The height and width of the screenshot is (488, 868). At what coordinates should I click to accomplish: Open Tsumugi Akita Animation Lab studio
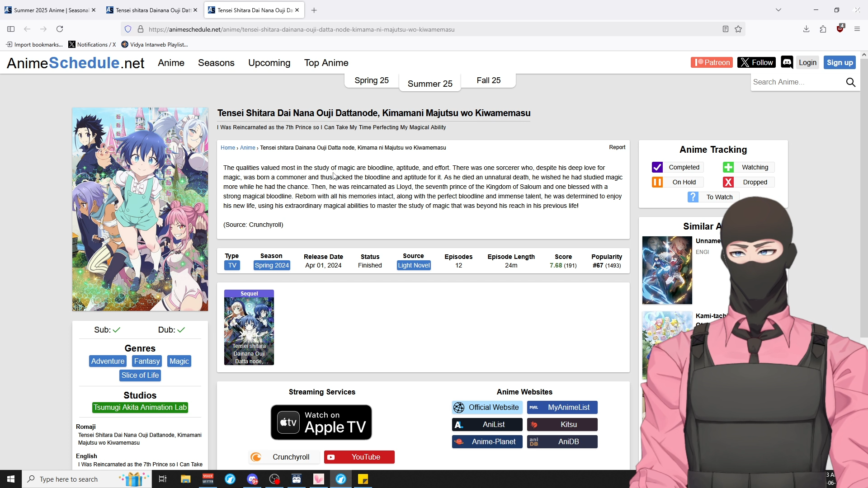(x=140, y=408)
